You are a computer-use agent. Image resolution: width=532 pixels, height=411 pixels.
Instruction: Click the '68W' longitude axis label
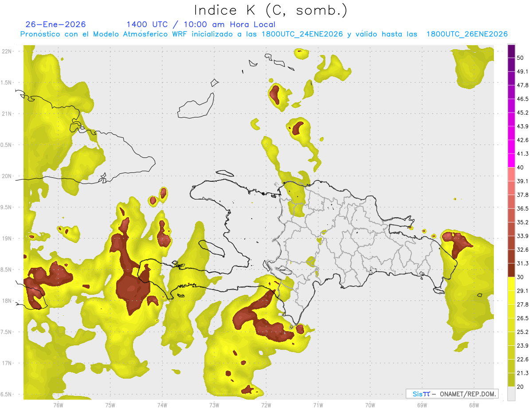coord(473,405)
